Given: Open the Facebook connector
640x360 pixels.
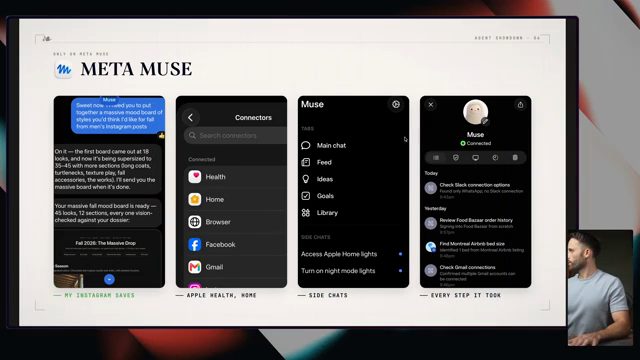Looking at the screenshot, I should pyautogui.click(x=236, y=244).
